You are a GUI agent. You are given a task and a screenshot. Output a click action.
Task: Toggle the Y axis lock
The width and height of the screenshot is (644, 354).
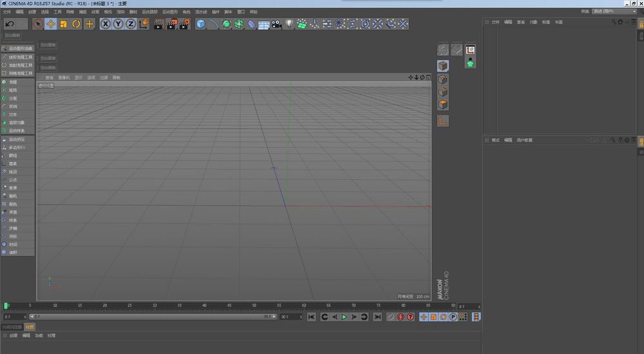[x=118, y=24]
